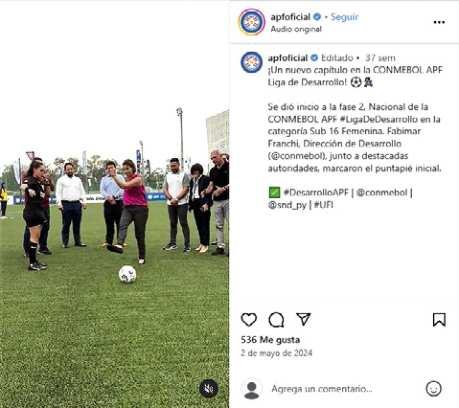Open the emoji picker smiley icon
Screen dimensions: 459x408
coord(433,389)
